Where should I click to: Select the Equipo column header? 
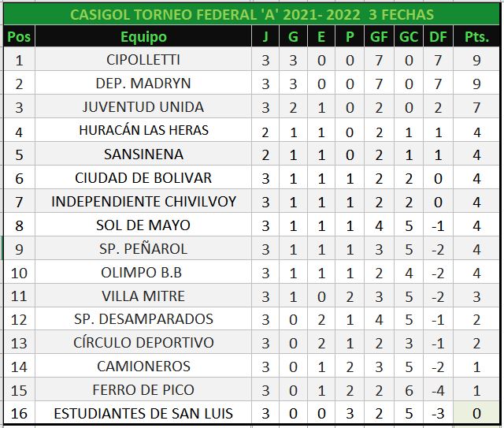143,36
